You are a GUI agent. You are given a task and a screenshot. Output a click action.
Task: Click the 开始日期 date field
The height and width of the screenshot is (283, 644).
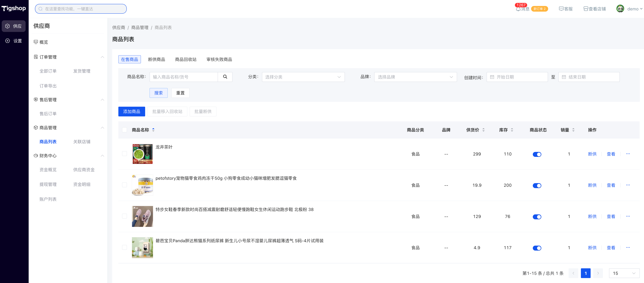(517, 77)
